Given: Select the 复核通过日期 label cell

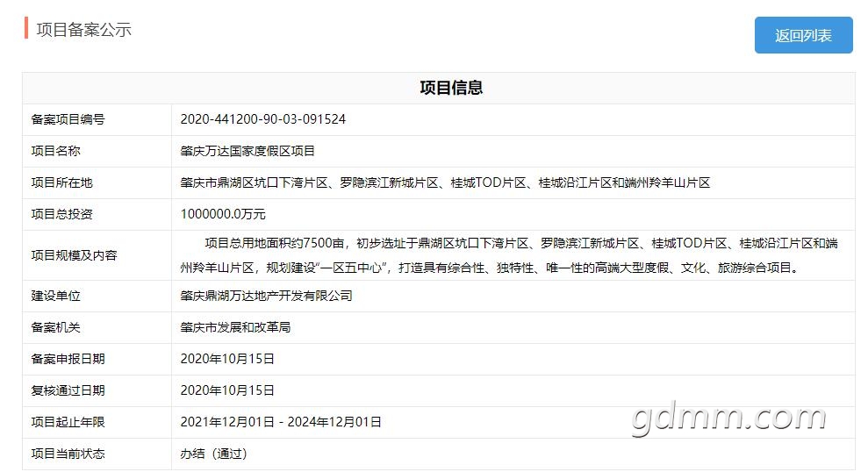Looking at the screenshot, I should pos(97,390).
